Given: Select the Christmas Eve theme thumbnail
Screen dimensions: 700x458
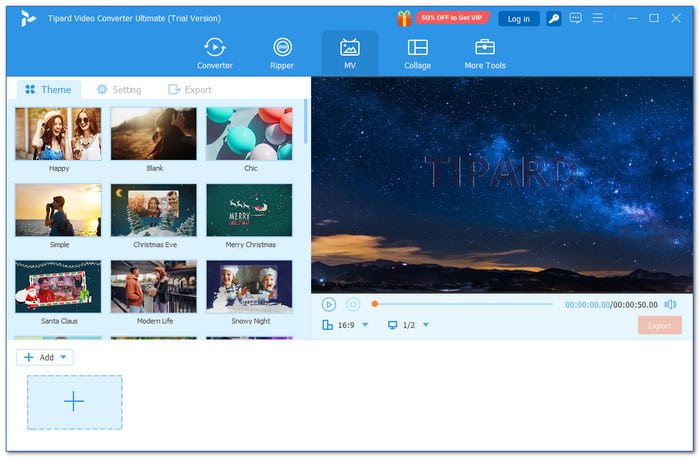Looking at the screenshot, I should (154, 210).
